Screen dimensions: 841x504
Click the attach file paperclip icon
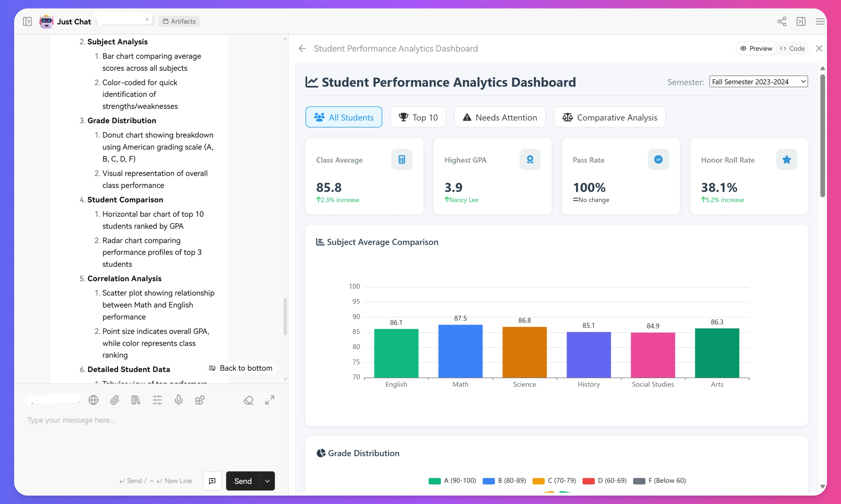pyautogui.click(x=114, y=400)
